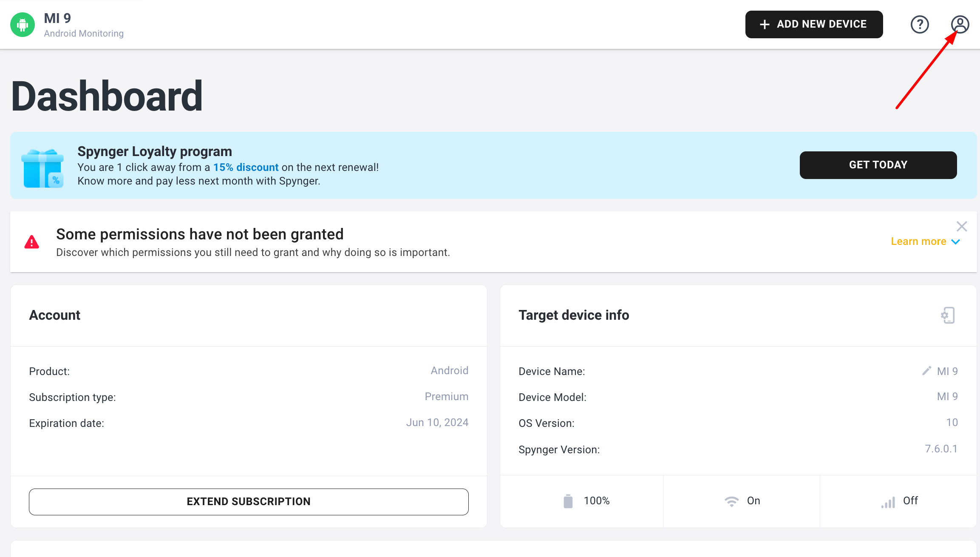Click the battery status icon
Image resolution: width=980 pixels, height=557 pixels.
coord(568,501)
